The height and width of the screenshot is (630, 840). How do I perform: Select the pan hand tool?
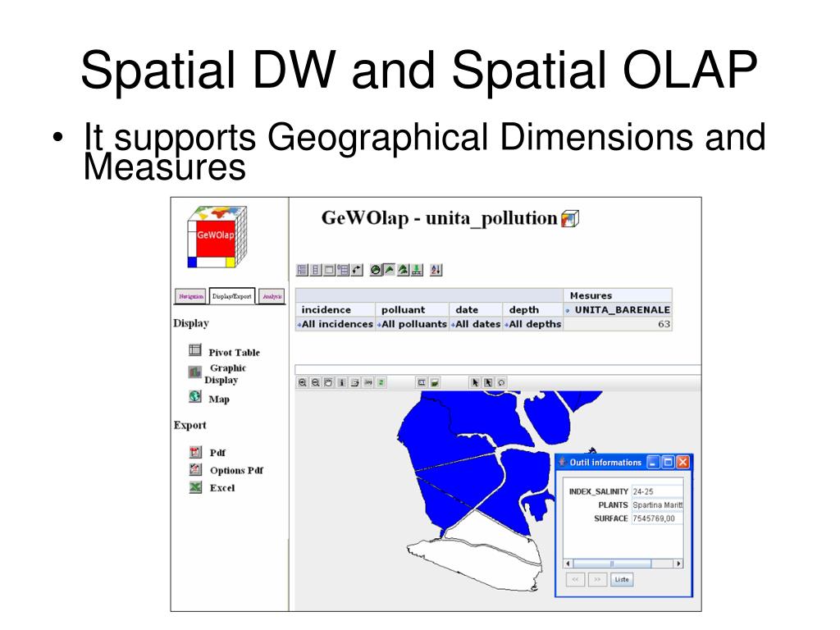(328, 382)
